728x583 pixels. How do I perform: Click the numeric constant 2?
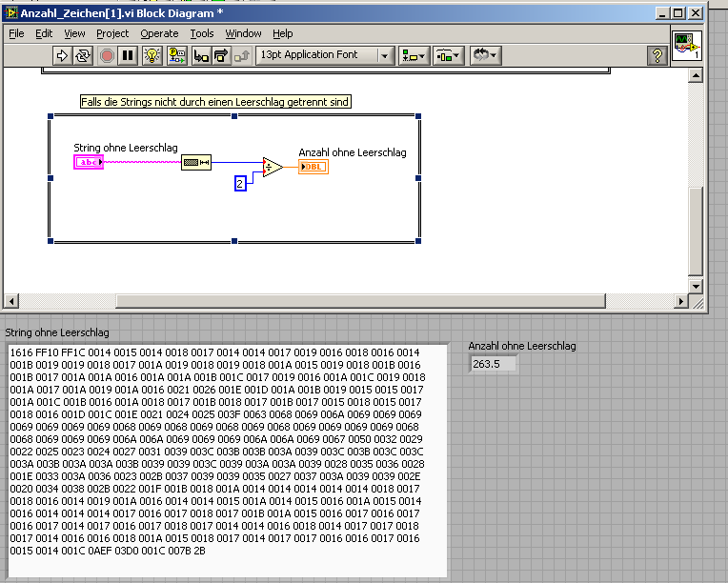240,183
